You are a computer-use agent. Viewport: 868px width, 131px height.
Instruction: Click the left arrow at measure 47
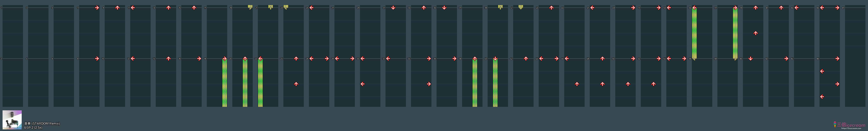tap(592, 8)
